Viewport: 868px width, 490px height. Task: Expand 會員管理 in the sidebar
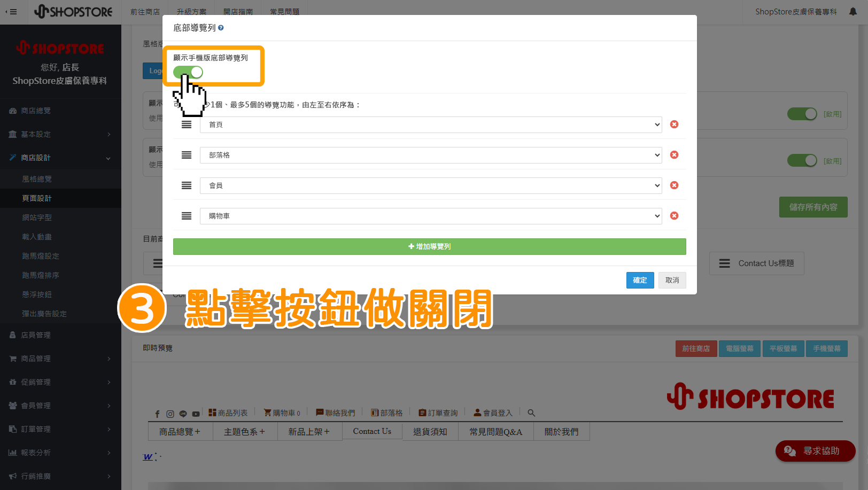tap(60, 406)
